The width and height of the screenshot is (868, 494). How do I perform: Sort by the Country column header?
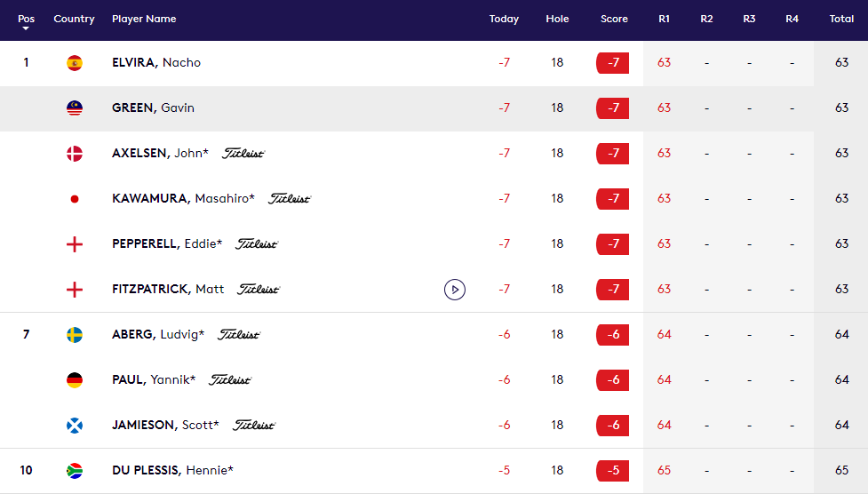coord(74,19)
